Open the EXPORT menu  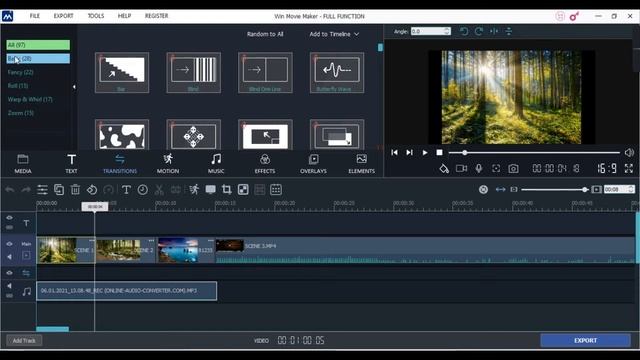(63, 16)
